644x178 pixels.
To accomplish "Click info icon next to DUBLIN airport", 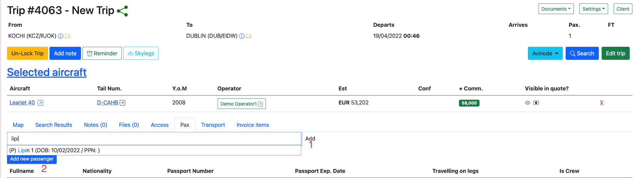I will (x=242, y=36).
